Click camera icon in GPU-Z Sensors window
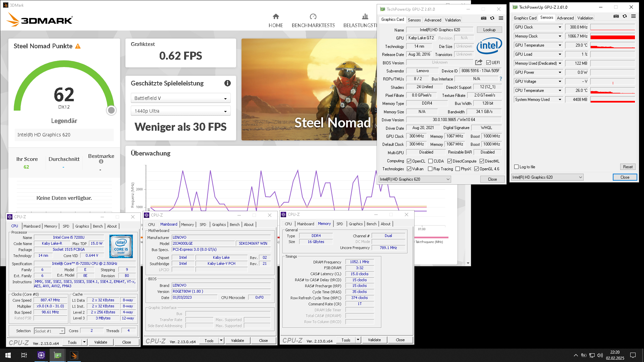The image size is (644, 362). click(x=616, y=16)
